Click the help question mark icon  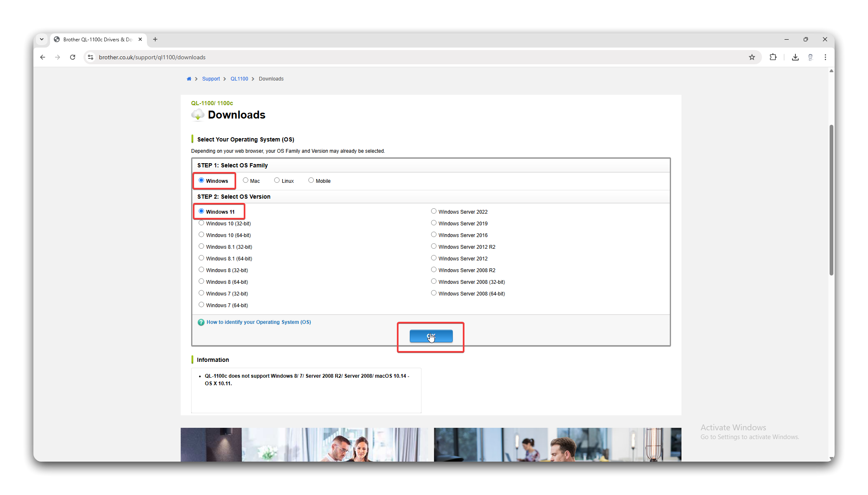(x=201, y=322)
